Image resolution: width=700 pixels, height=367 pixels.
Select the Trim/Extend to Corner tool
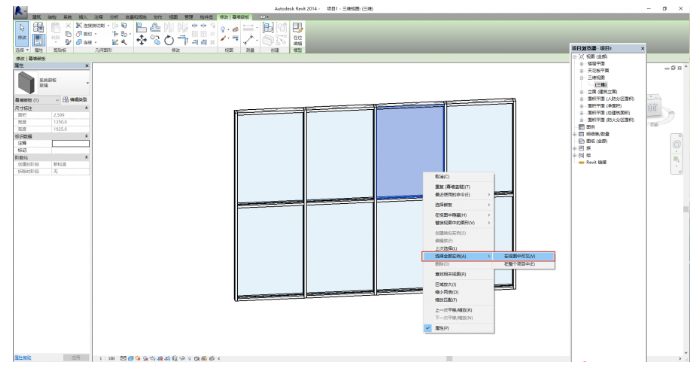(x=183, y=40)
